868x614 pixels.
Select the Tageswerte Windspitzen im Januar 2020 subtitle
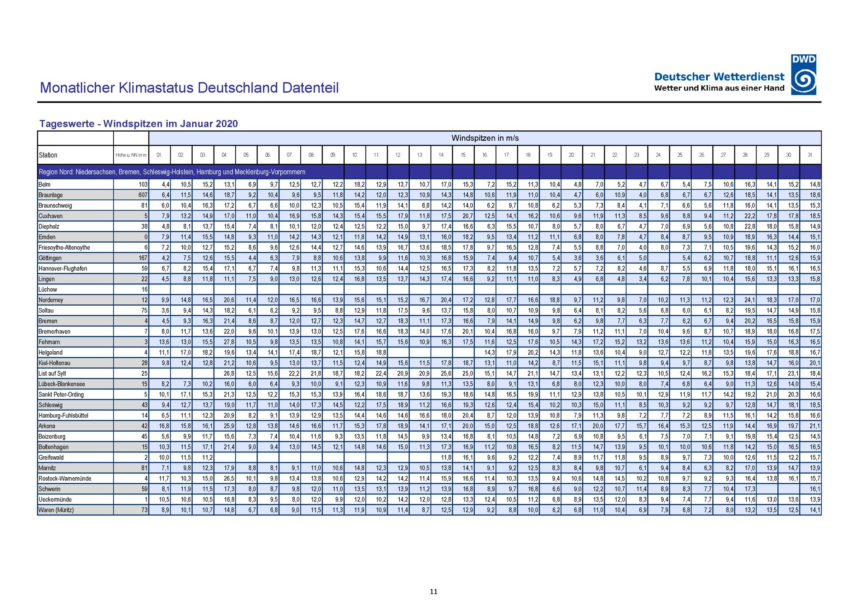coord(138,124)
